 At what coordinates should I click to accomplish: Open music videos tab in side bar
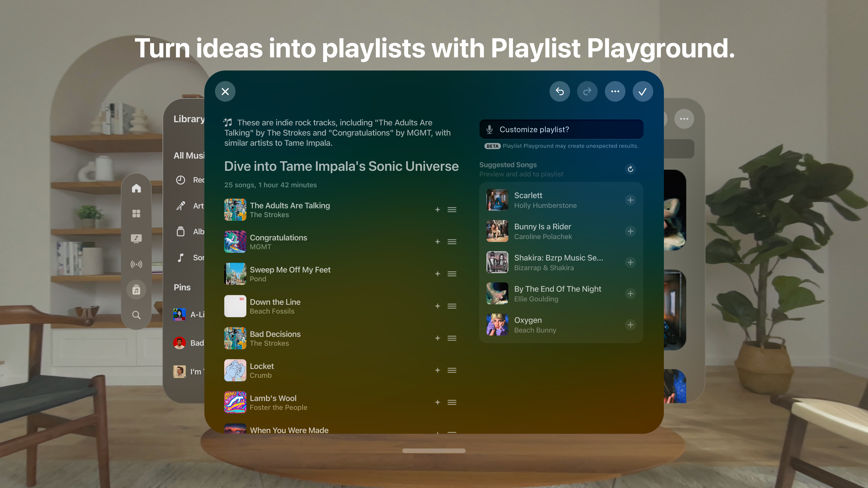[136, 239]
